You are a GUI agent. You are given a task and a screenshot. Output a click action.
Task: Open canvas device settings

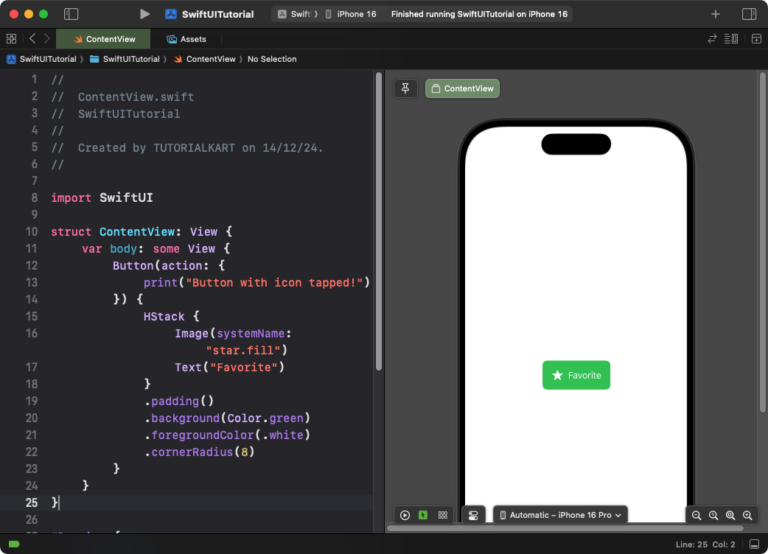tap(473, 515)
